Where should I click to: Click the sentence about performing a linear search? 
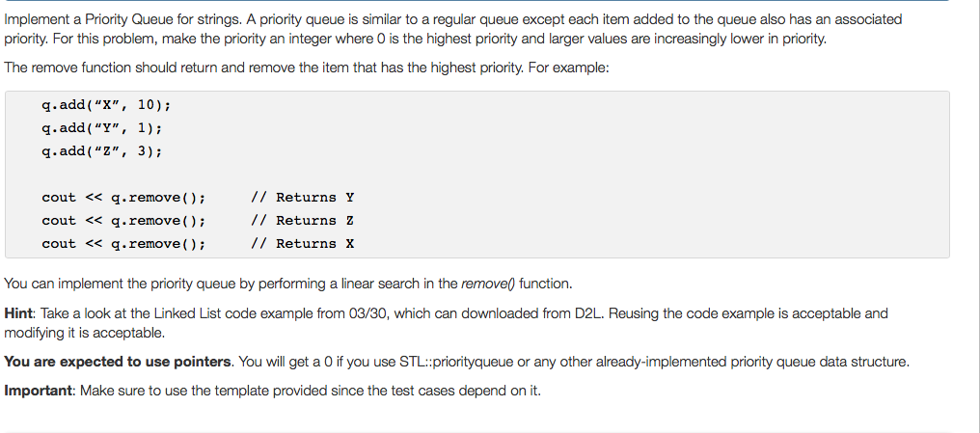point(288,284)
